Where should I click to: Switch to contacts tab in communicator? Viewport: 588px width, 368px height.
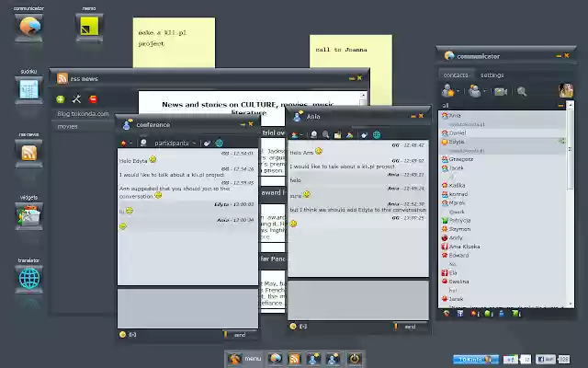click(x=456, y=75)
